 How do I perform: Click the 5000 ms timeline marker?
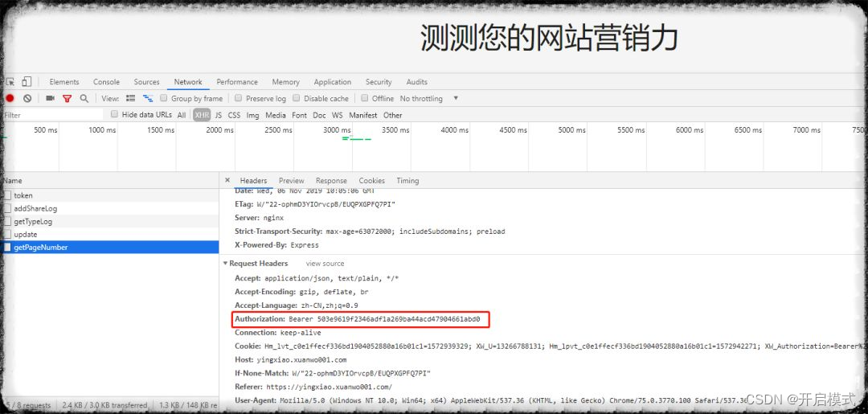coord(572,130)
